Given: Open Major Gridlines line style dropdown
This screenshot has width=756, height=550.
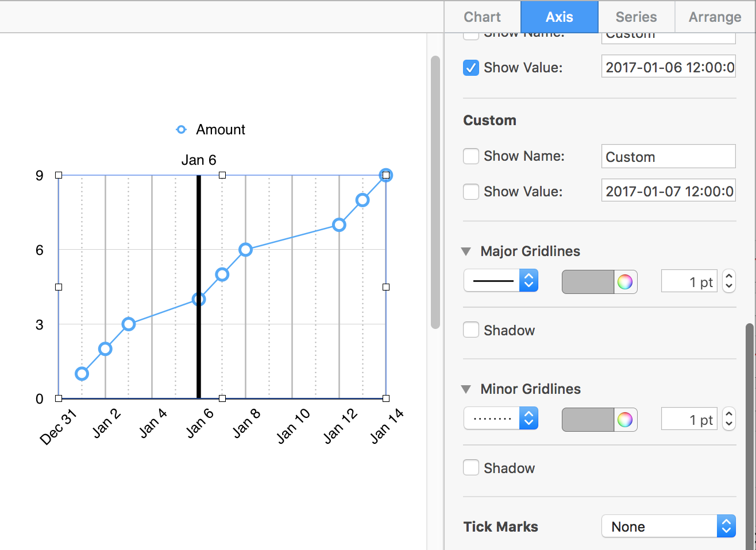Looking at the screenshot, I should point(500,281).
